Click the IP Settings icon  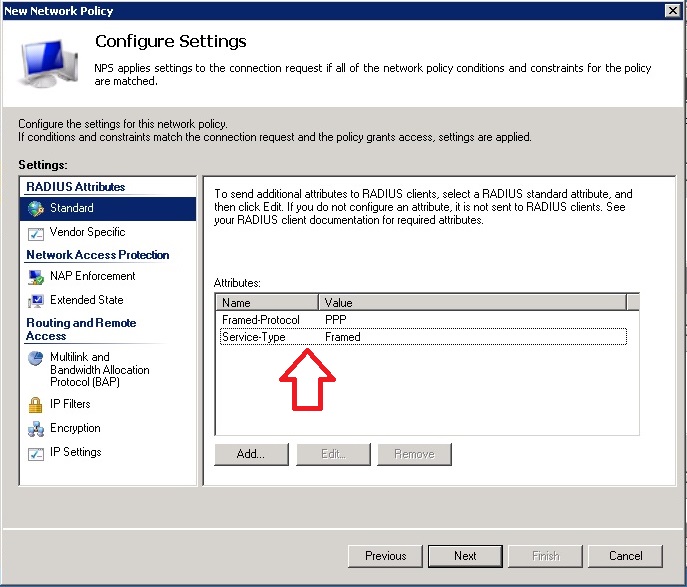36,452
